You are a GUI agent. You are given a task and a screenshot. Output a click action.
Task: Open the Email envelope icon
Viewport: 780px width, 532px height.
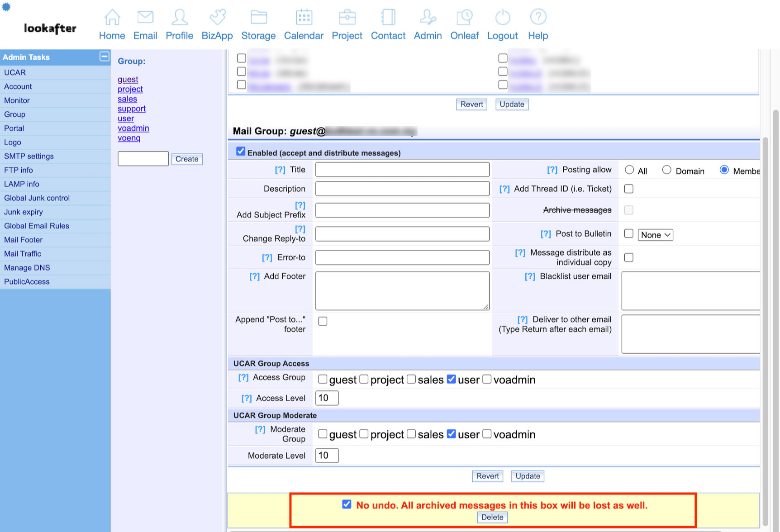coord(145,18)
